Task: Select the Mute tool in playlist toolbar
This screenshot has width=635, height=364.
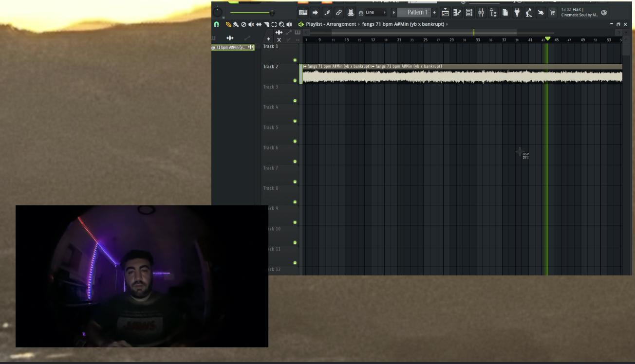Action: tap(251, 24)
